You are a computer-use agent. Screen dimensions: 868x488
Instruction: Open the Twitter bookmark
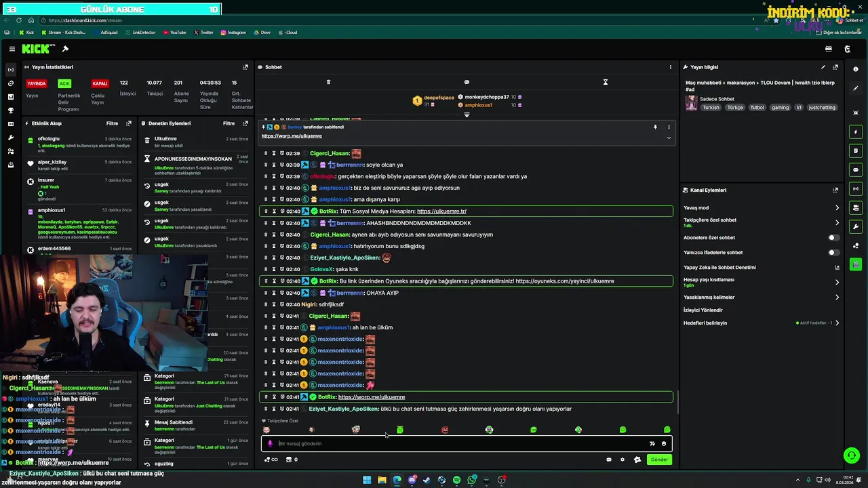tap(203, 33)
